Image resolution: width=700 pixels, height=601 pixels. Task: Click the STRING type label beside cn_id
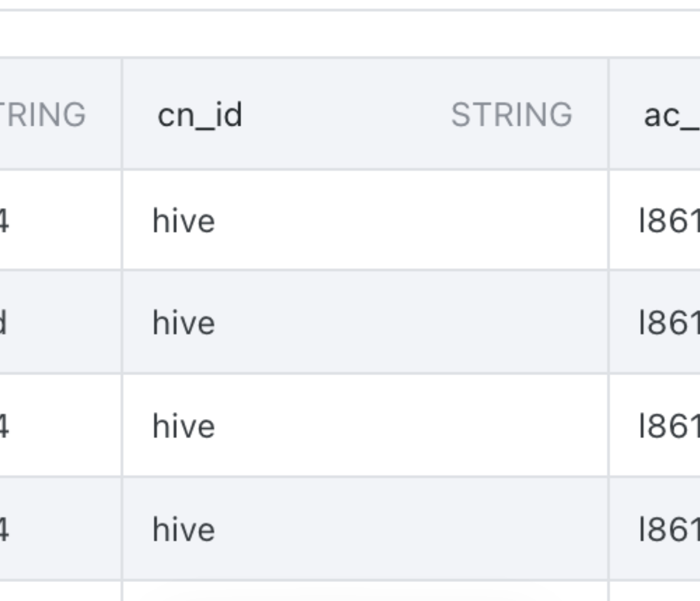tap(511, 115)
